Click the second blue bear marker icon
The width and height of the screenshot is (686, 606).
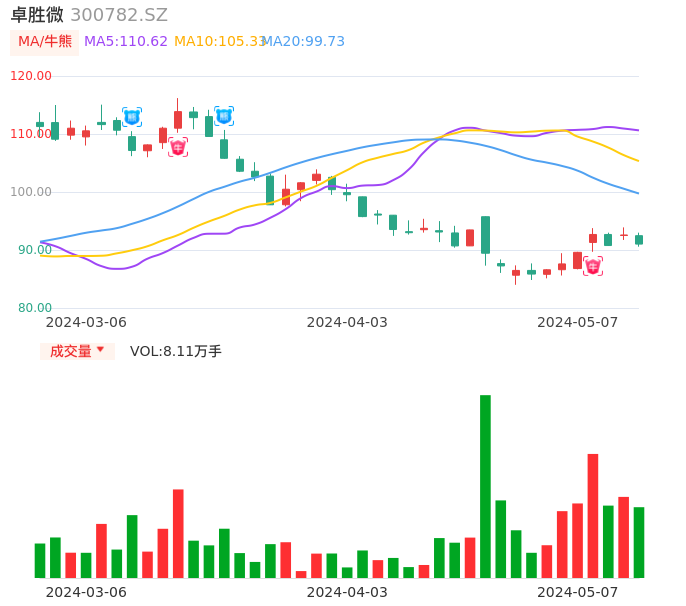[224, 116]
